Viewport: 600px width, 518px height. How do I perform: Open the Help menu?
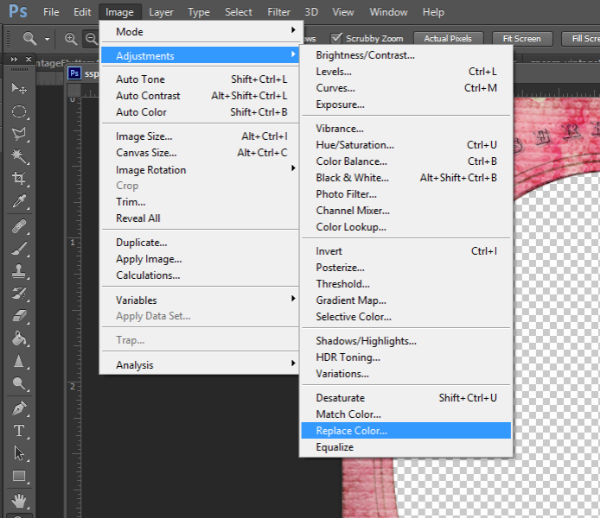pyautogui.click(x=433, y=12)
